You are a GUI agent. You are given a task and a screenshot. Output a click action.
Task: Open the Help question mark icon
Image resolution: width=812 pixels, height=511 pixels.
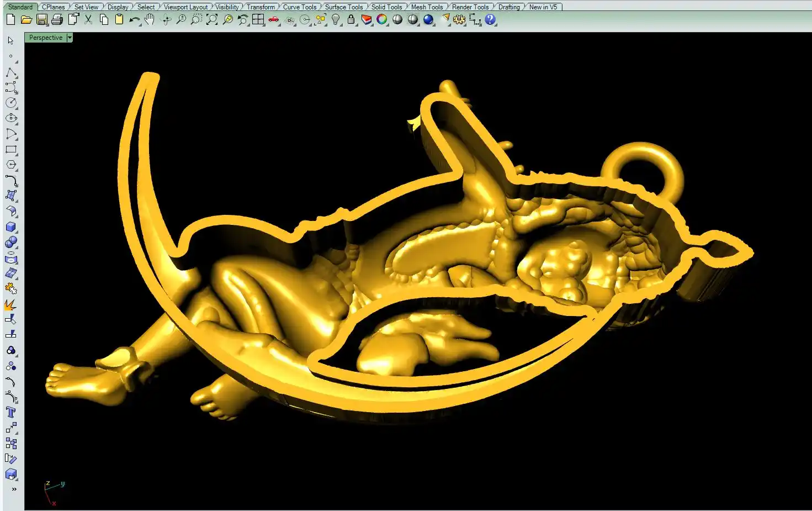point(490,20)
